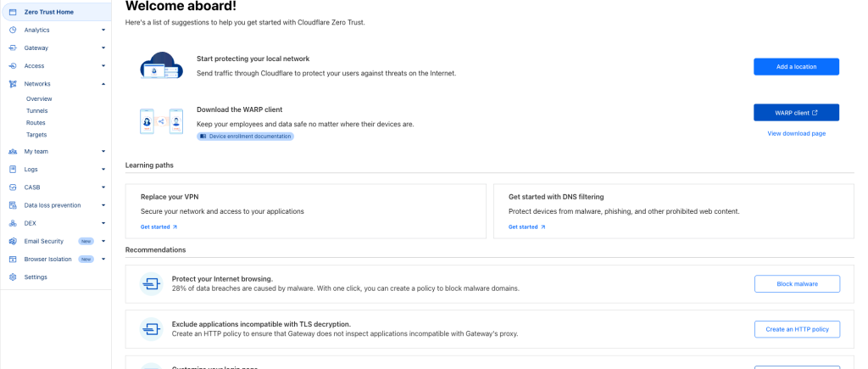The width and height of the screenshot is (868, 369).
Task: Click the WARP client devices illustration
Action: tap(161, 121)
